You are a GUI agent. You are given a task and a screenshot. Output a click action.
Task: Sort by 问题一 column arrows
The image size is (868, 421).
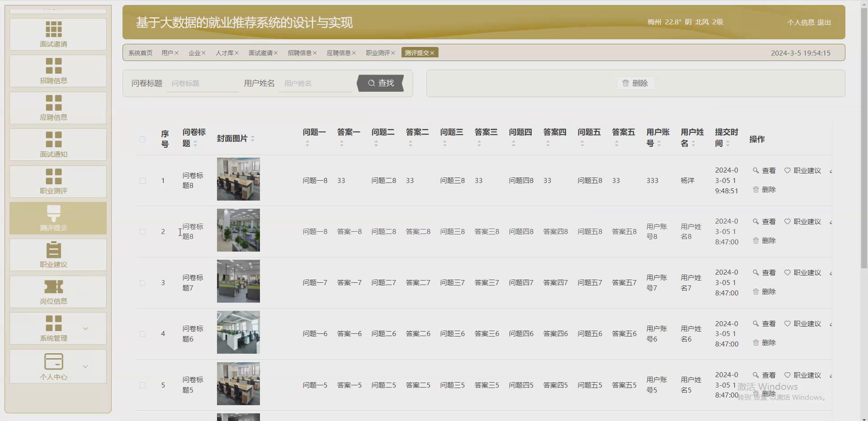[x=307, y=144]
